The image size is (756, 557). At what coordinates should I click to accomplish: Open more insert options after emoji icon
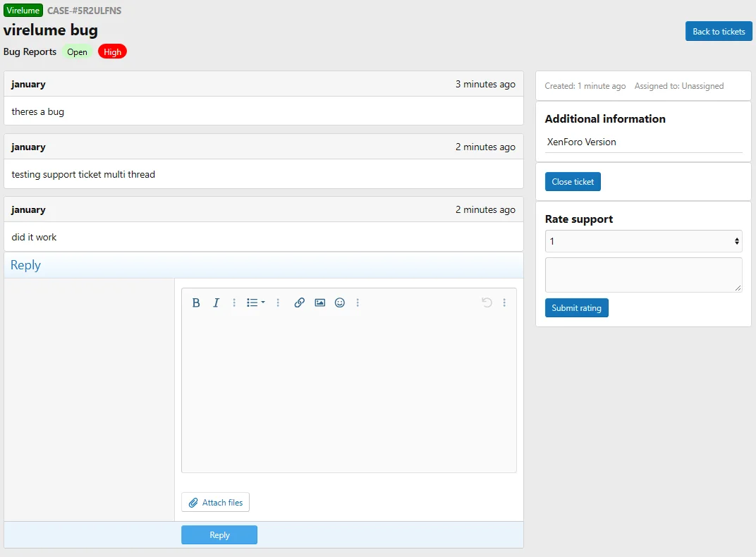[x=358, y=302]
